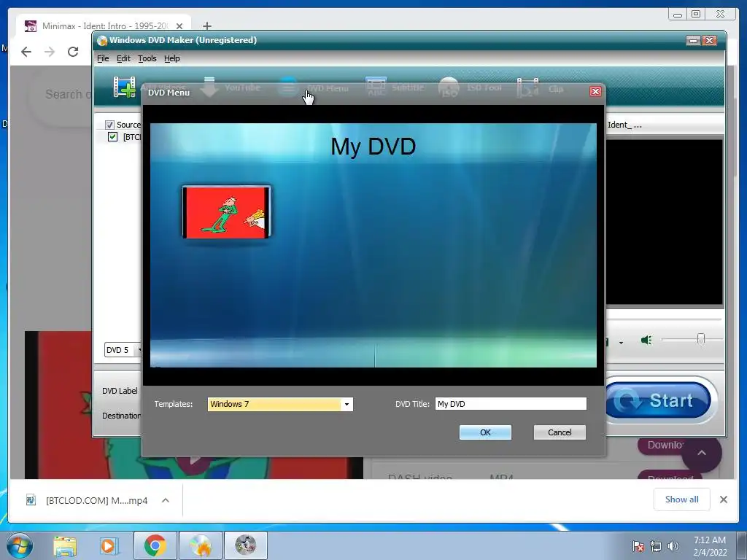Click the file icon in the downloads bar
The width and height of the screenshot is (747, 560).
(31, 500)
